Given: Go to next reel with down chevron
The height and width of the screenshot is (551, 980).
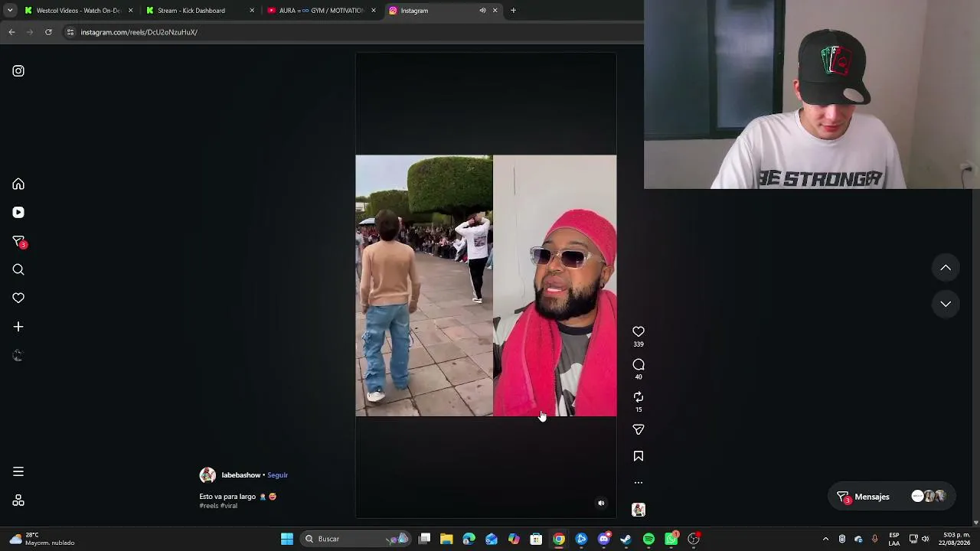Looking at the screenshot, I should click(946, 304).
